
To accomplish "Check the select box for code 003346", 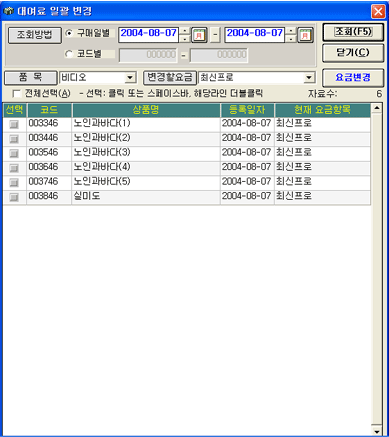I will pyautogui.click(x=14, y=125).
